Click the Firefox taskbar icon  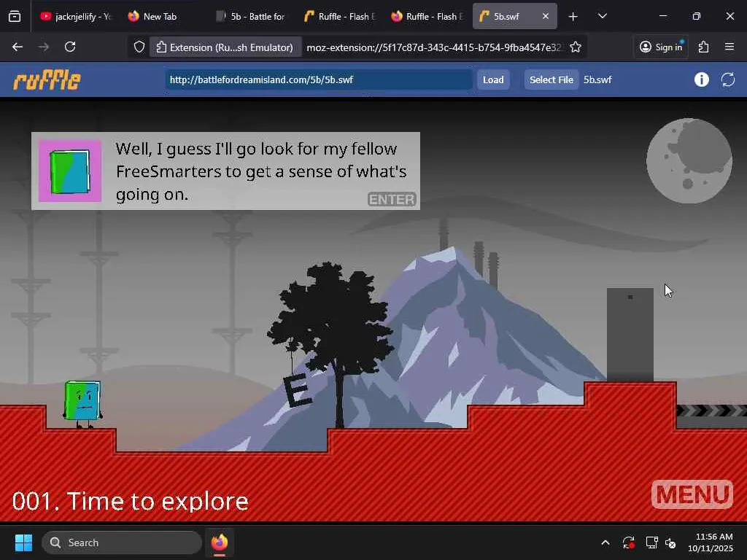pos(220,542)
